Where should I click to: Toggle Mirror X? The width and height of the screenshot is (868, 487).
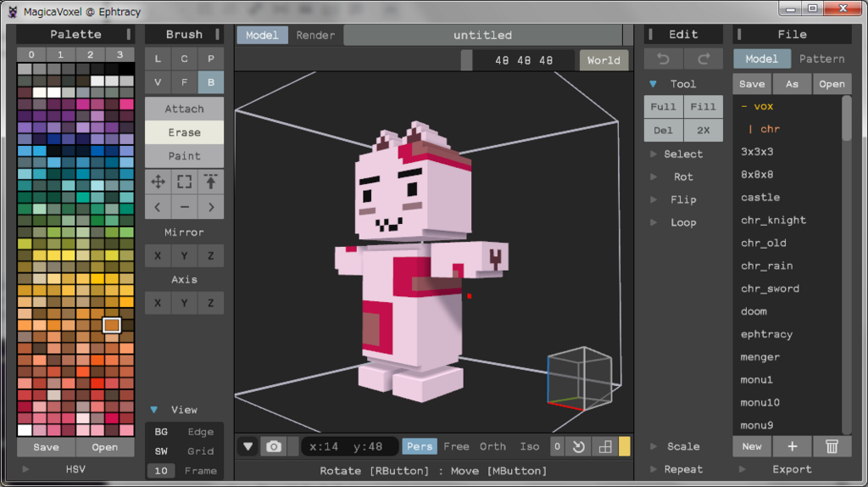click(158, 255)
